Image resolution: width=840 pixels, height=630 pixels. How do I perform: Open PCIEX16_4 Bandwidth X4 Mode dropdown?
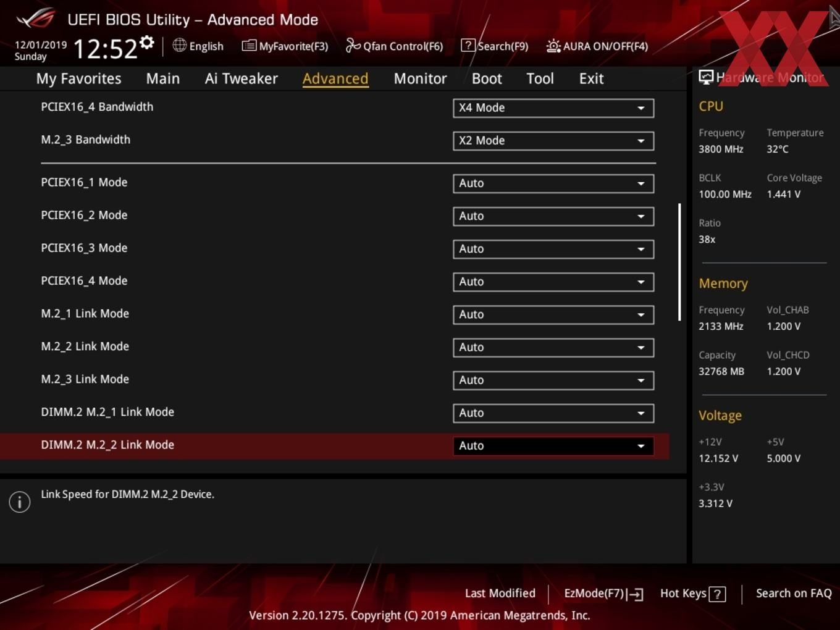[x=553, y=108]
